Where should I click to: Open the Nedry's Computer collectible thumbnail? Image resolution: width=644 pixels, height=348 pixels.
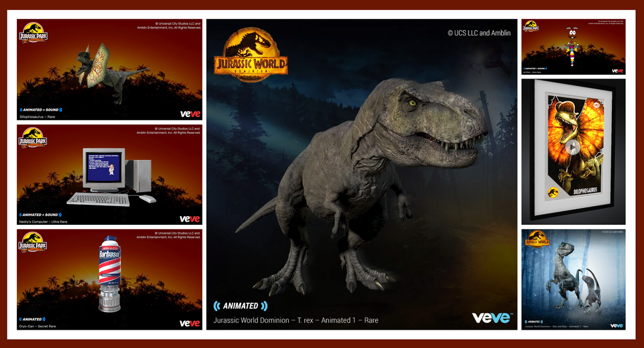tap(109, 175)
